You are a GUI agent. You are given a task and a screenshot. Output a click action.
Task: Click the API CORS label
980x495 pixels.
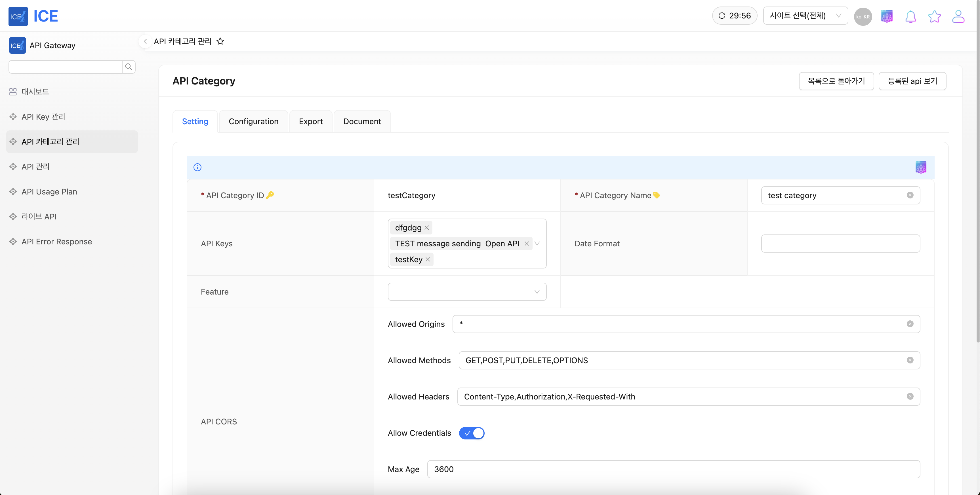[219, 422]
